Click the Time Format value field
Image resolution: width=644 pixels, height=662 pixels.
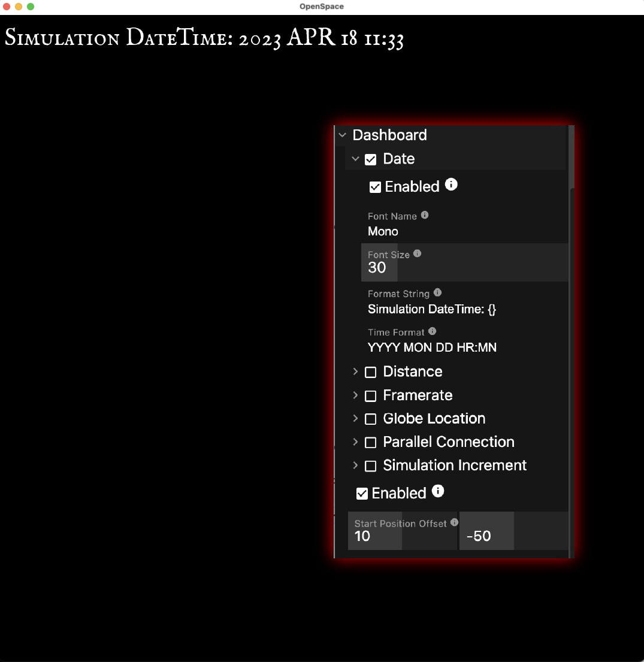coord(431,347)
